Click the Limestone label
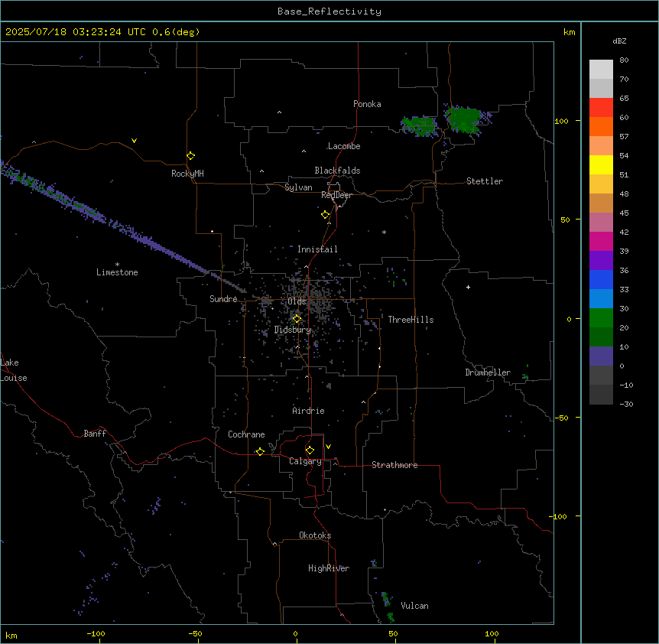Screen dimensions: 659x644 (117, 272)
